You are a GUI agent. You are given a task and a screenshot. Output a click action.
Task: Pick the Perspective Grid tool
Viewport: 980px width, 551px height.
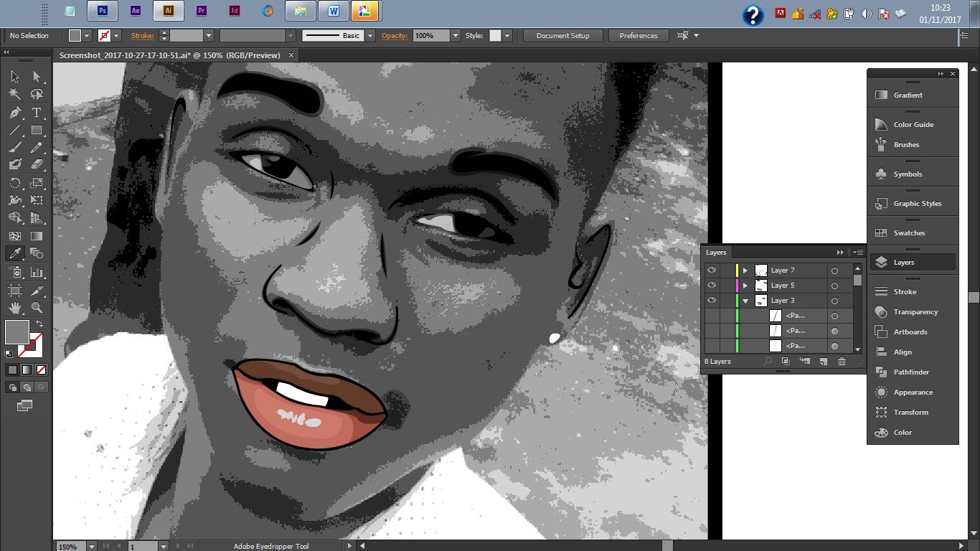[x=37, y=217]
